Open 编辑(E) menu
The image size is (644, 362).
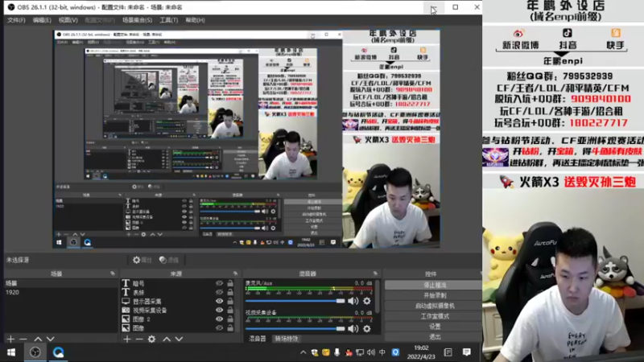pyautogui.click(x=42, y=20)
